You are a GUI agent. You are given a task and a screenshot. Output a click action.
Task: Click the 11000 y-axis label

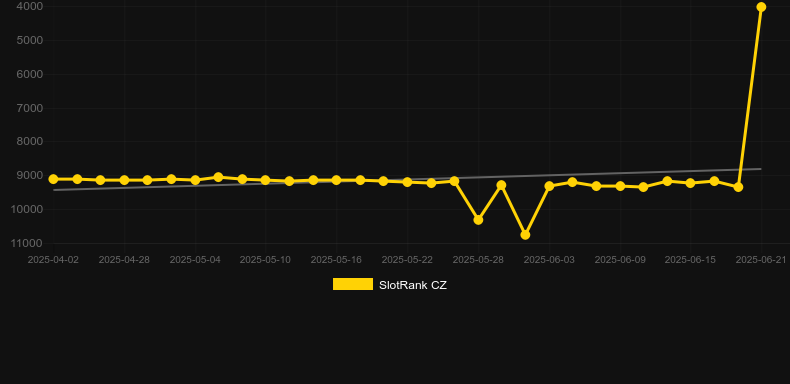[27, 243]
